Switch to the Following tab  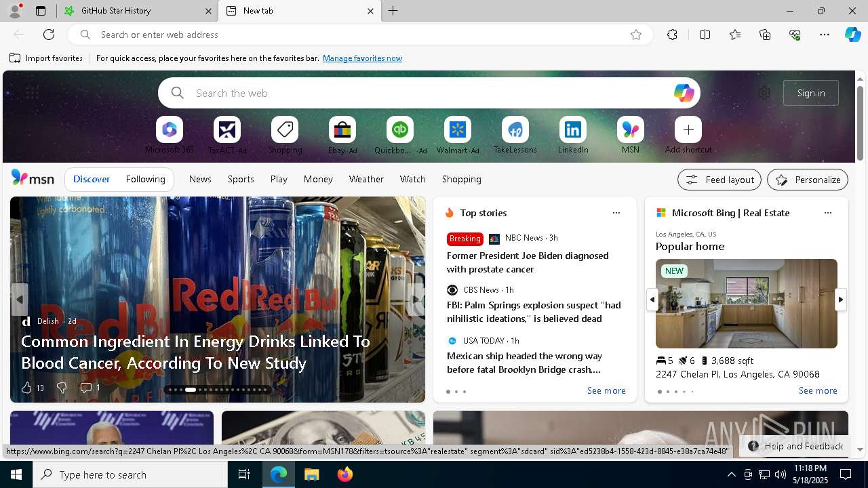[x=145, y=179]
